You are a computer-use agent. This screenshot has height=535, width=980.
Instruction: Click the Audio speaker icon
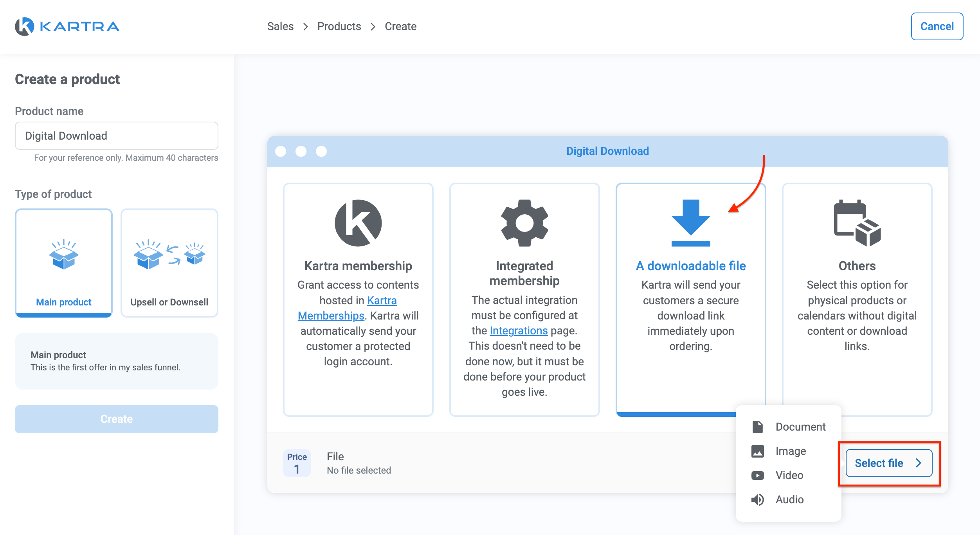[757, 499]
